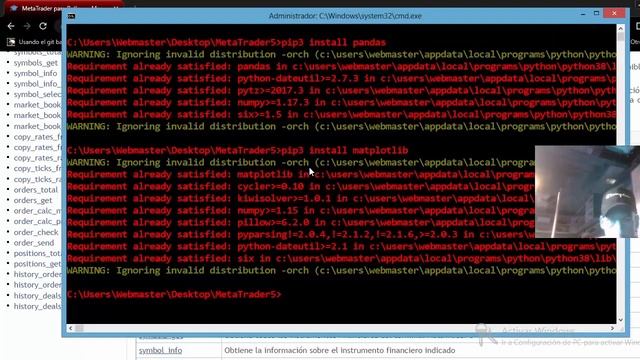Open order_check in browser sidebar
The image size is (640, 360).
click(x=36, y=232)
